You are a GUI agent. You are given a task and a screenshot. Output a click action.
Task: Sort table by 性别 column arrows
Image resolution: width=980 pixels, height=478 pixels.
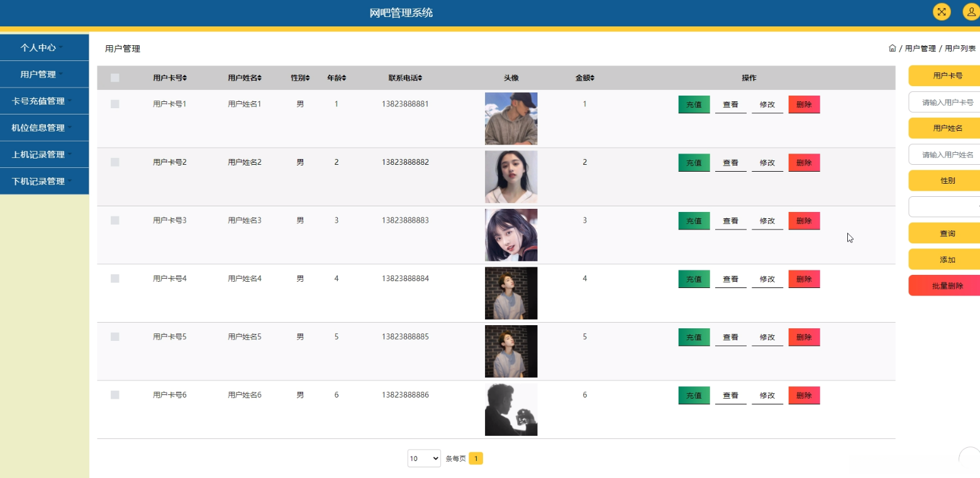coord(308,78)
